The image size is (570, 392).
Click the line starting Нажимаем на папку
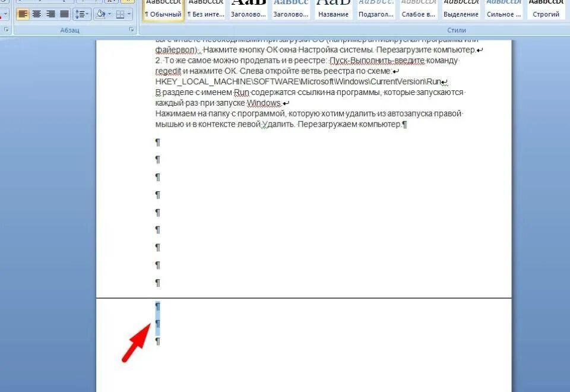(x=308, y=113)
